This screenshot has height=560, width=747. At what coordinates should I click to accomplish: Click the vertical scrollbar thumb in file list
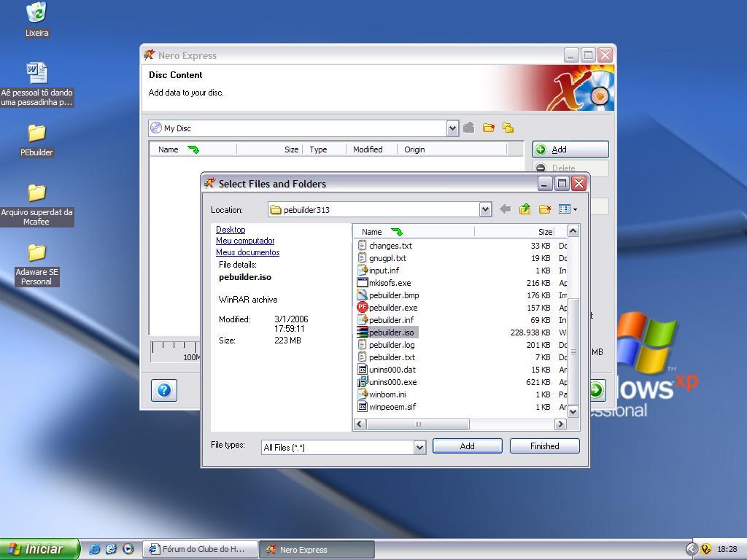click(573, 351)
